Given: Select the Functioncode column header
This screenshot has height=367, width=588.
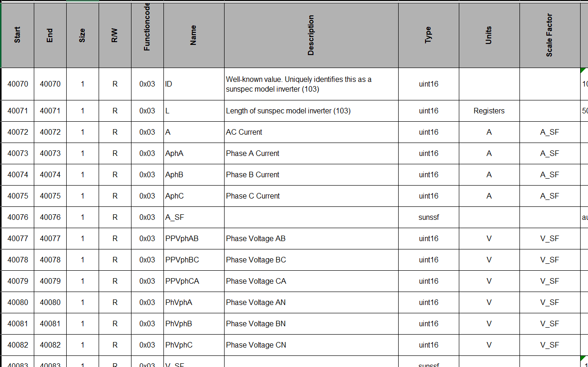Looking at the screenshot, I should point(147,35).
